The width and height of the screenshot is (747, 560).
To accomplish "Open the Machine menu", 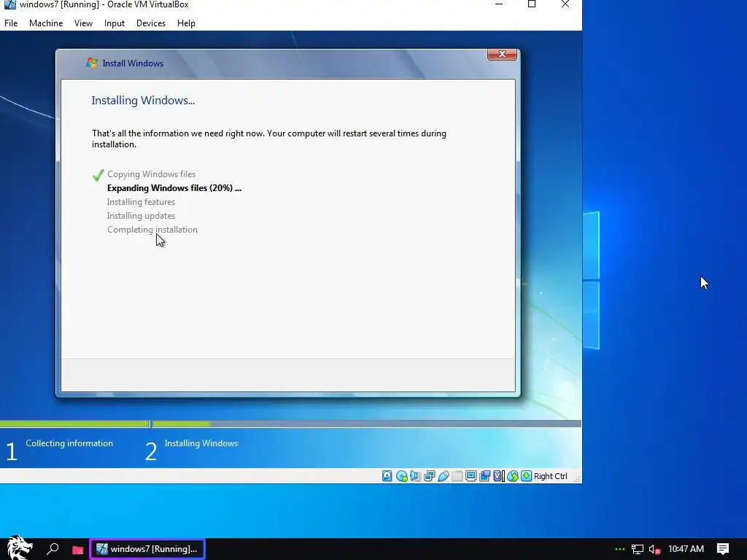I will 46,23.
